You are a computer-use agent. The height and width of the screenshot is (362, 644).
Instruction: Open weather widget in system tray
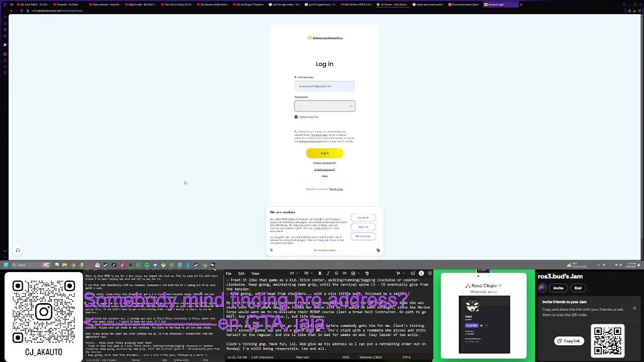576,265
